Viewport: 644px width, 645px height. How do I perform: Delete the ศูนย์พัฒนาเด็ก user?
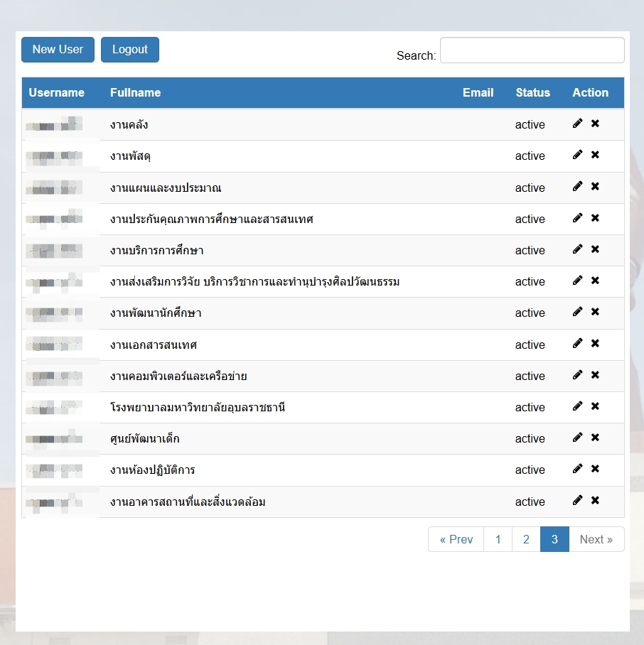point(595,438)
